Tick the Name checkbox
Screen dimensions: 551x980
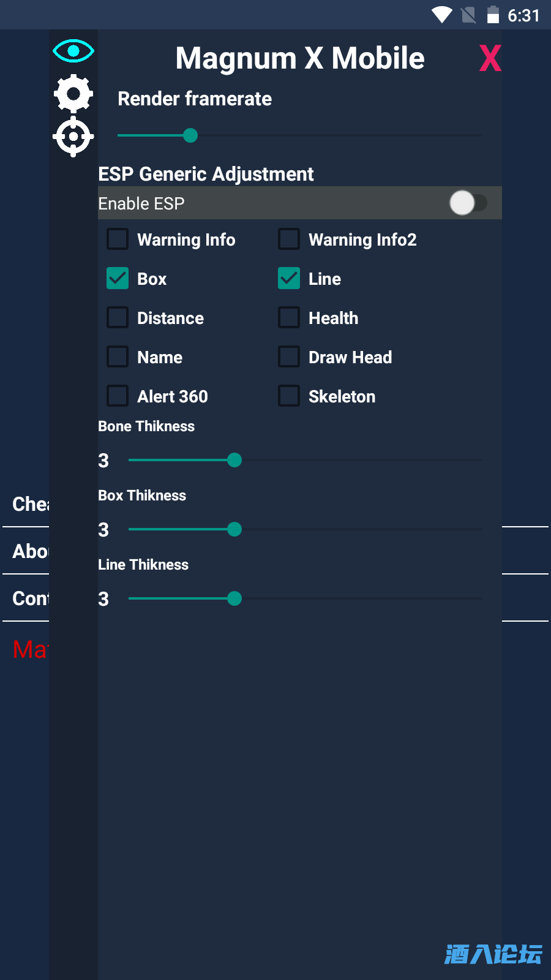[118, 356]
